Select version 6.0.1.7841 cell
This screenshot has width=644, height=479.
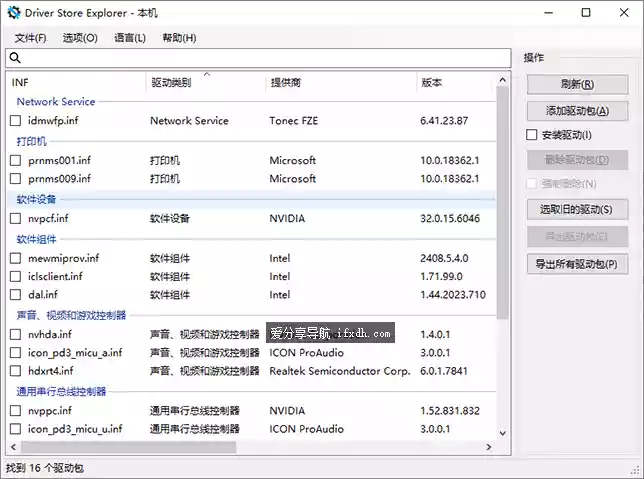coord(444,371)
